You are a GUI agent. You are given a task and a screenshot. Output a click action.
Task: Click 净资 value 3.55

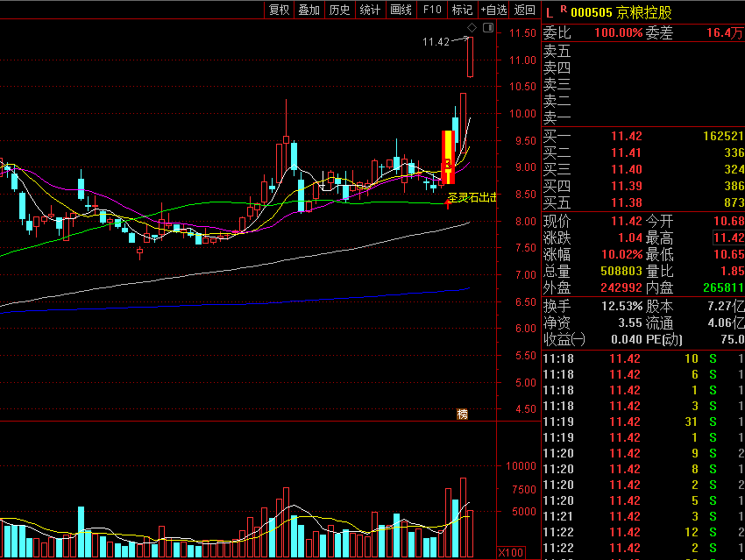(630, 323)
